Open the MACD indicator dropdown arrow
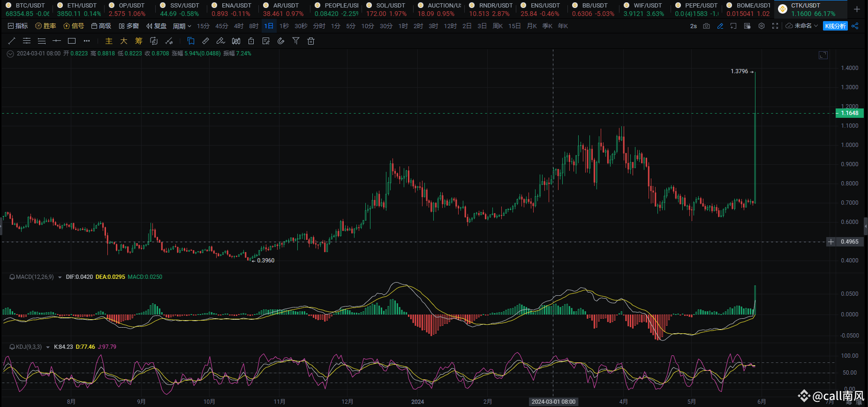This screenshot has width=868, height=407. tap(60, 277)
